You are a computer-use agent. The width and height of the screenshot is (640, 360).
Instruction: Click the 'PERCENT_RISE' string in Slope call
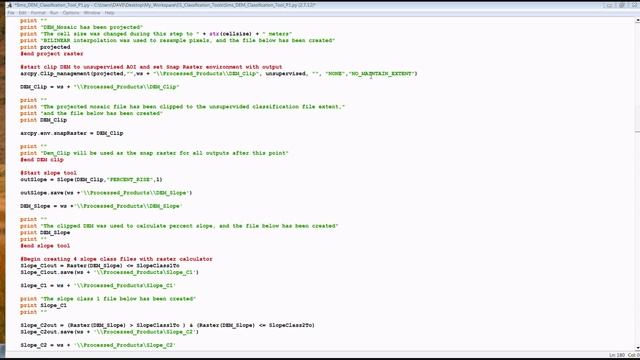131,180
